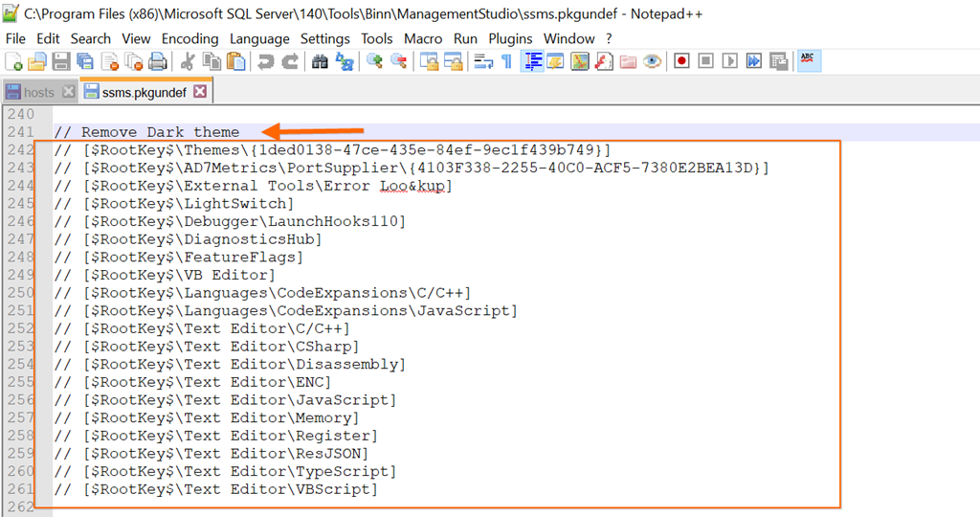Click the Zoom In magnifier icon
Viewport: 980px width, 517px height.
(374, 61)
